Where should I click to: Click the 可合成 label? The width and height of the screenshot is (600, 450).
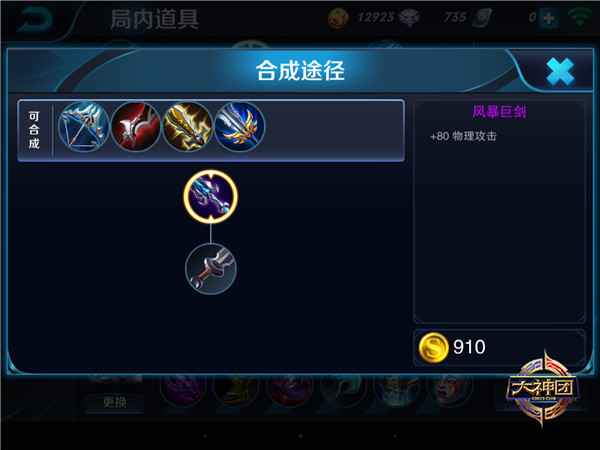point(34,130)
